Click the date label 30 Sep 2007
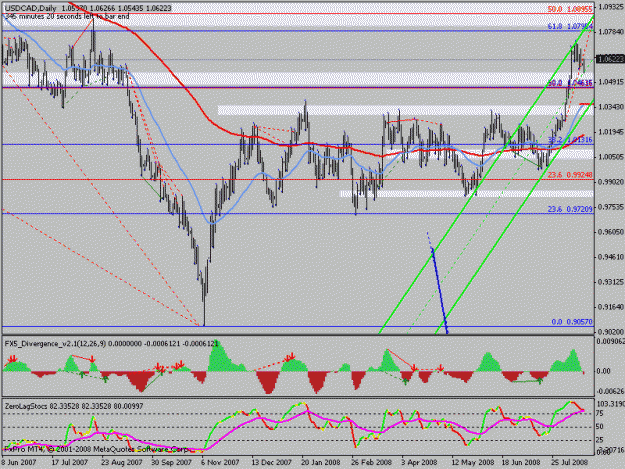Screen dimensions: 625x469 point(172,463)
